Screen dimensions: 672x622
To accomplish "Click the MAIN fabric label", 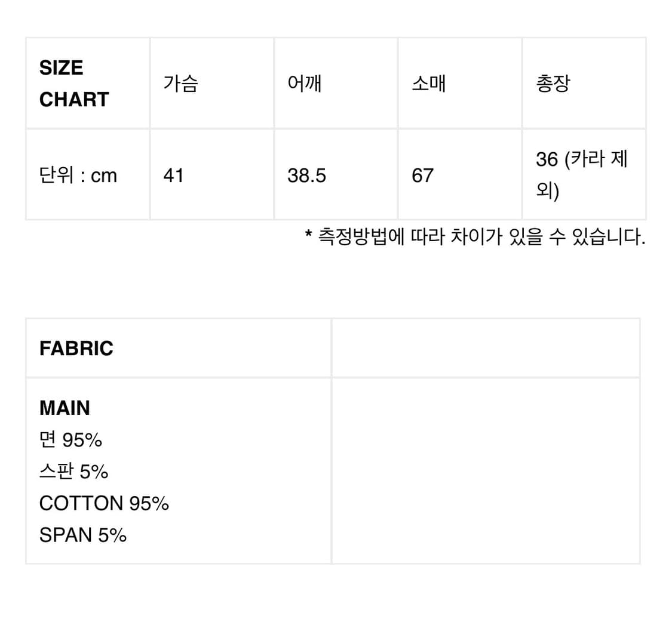I will click(65, 408).
